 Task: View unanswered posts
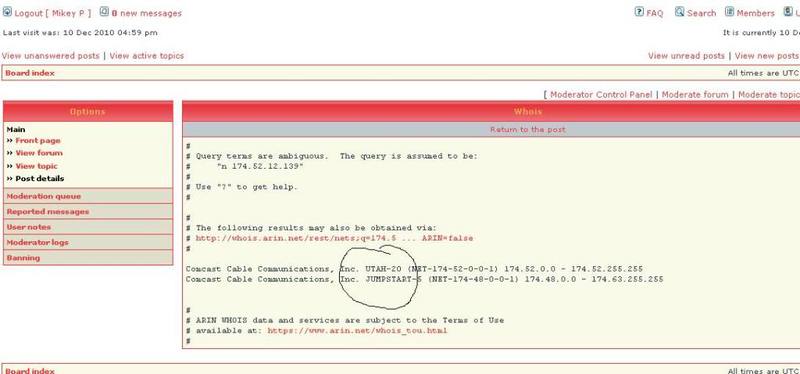[51, 56]
